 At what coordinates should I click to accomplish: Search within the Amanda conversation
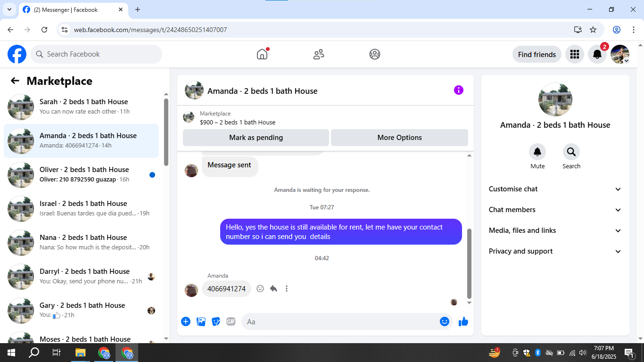point(571,152)
